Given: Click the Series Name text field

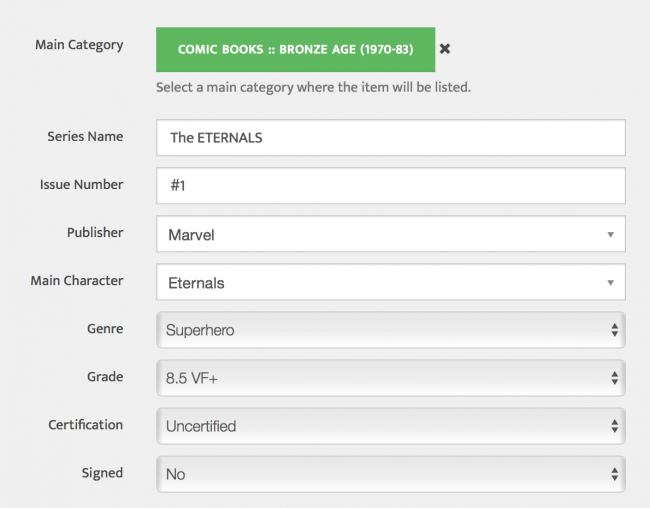Looking at the screenshot, I should coord(390,138).
